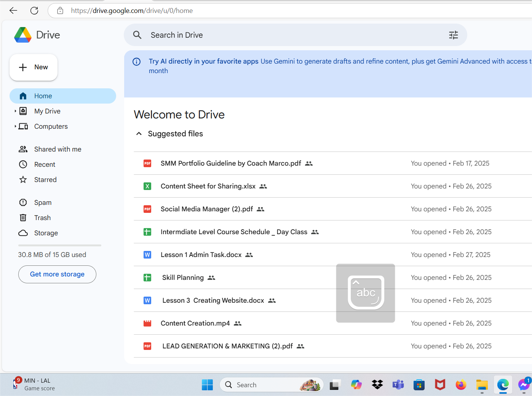Open the Windows Start menu
This screenshot has width=532, height=396.
[207, 385]
